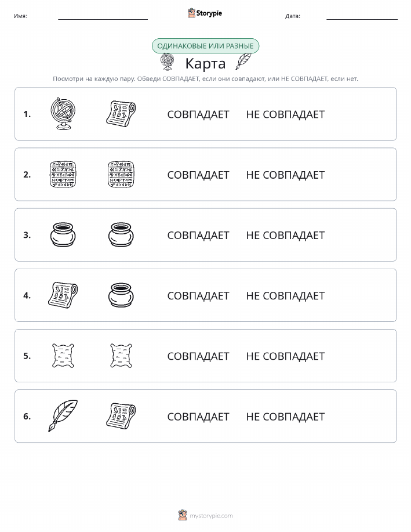Image resolution: width=411 pixels, height=532 pixels.
Task: Choose СОВПАДАЕТ for row 5
Action: coord(198,356)
